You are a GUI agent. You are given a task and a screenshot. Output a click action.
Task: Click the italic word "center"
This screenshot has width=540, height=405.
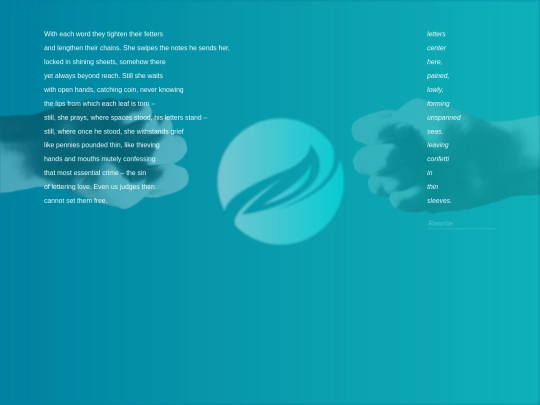pos(436,48)
